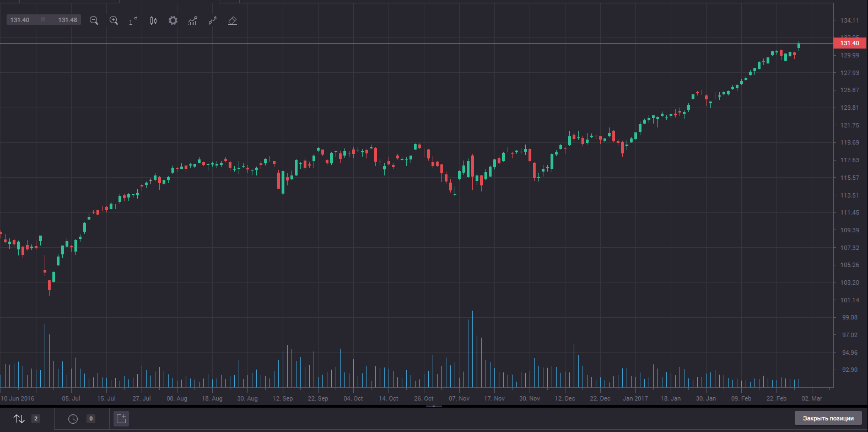Click the 119.69 price axis label
The height and width of the screenshot is (432, 868).
click(x=850, y=142)
